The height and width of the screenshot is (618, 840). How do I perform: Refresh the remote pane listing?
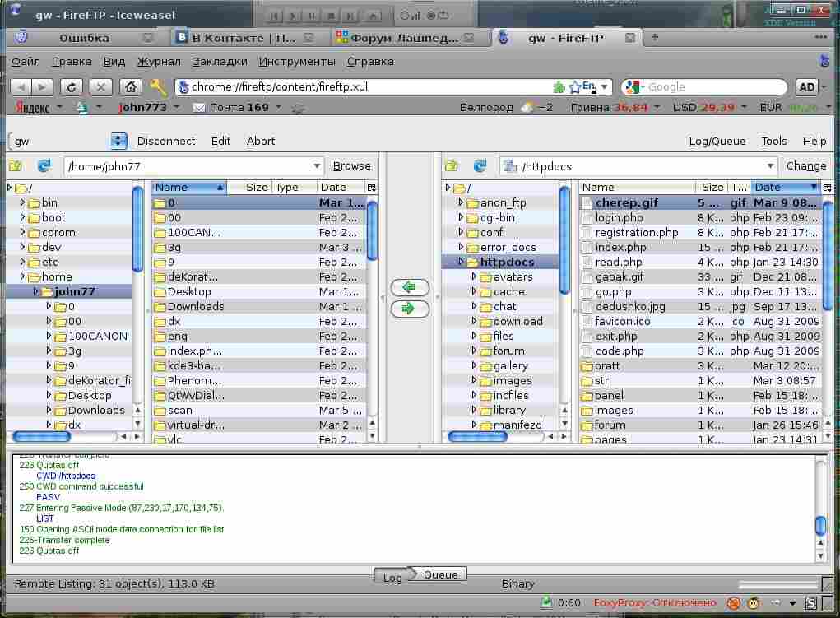(x=480, y=166)
